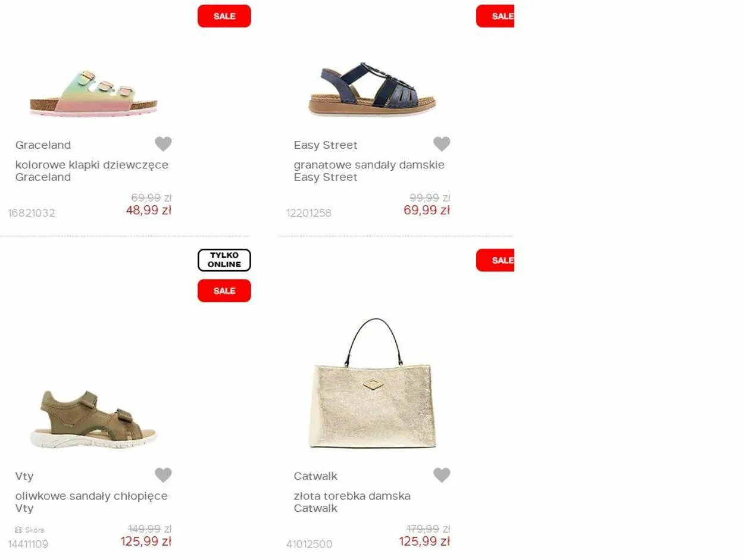Click heart icon next to Vty brand
744x560 pixels.
click(x=163, y=475)
